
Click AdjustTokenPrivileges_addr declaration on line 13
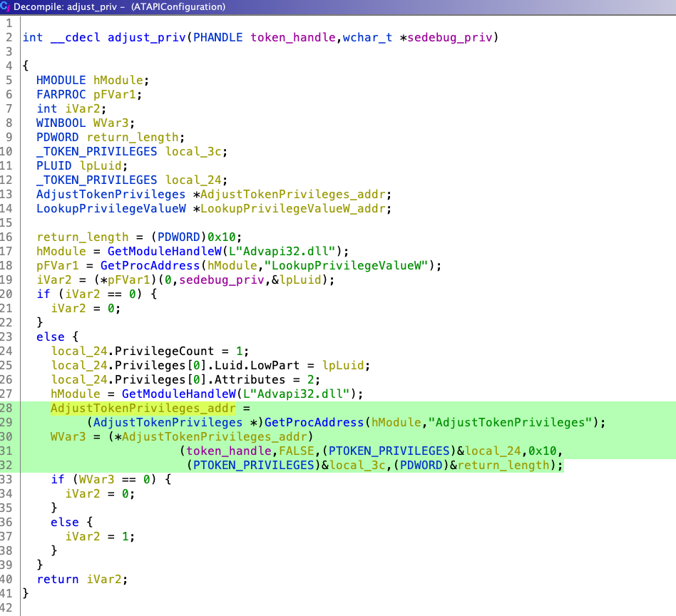pyautogui.click(x=293, y=195)
